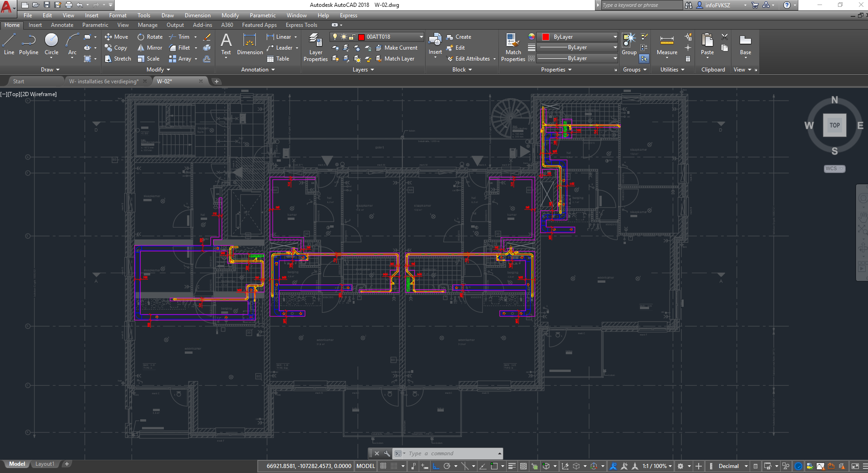
Task: Open the Parametric menu in menu bar
Action: pos(263,15)
